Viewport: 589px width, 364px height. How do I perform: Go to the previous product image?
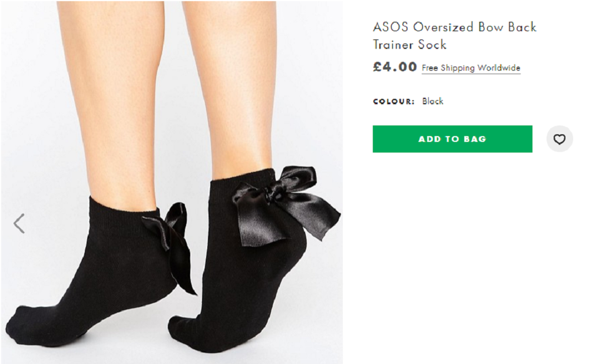(x=19, y=224)
